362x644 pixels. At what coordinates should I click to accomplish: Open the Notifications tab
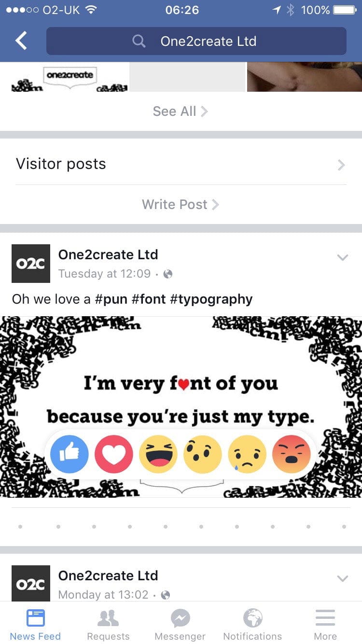[252, 624]
